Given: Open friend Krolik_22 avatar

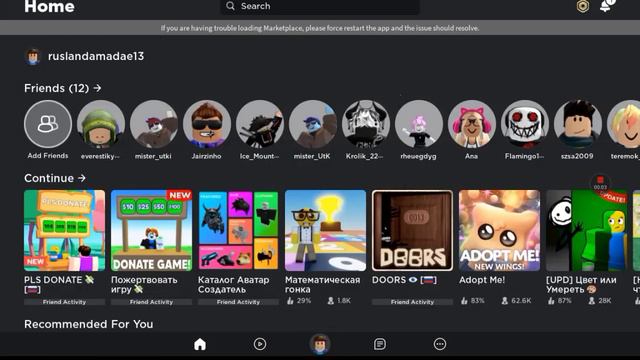Looking at the screenshot, I should pyautogui.click(x=366, y=124).
